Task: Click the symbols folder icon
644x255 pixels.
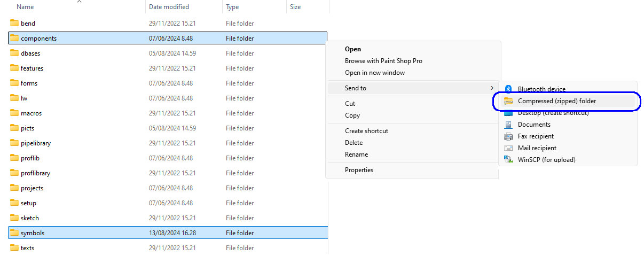Action: (x=14, y=233)
